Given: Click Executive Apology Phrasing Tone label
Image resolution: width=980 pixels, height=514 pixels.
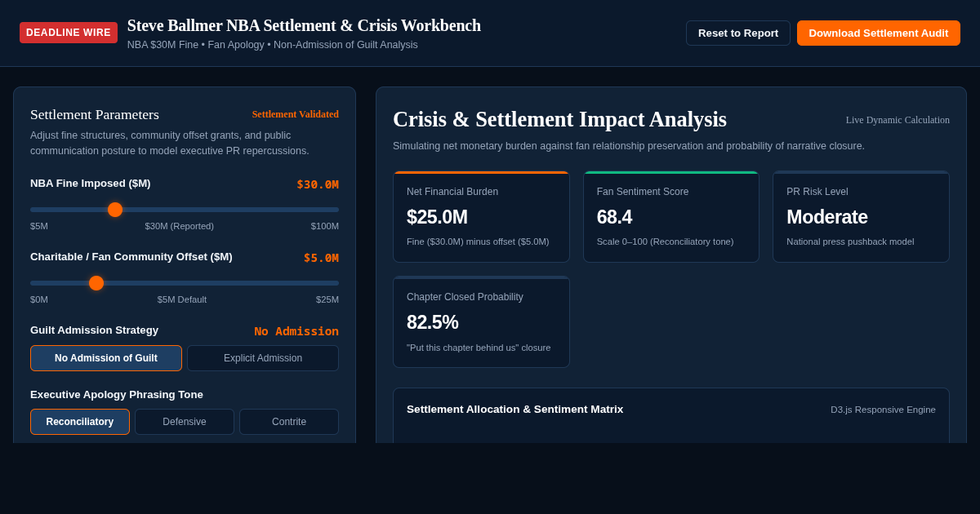Looking at the screenshot, I should click(x=117, y=395).
